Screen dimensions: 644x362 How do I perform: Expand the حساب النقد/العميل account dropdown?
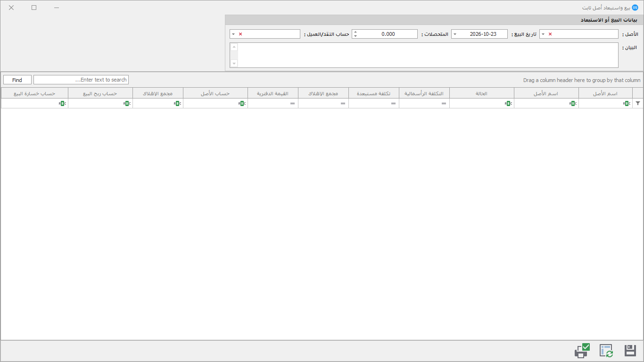(233, 34)
